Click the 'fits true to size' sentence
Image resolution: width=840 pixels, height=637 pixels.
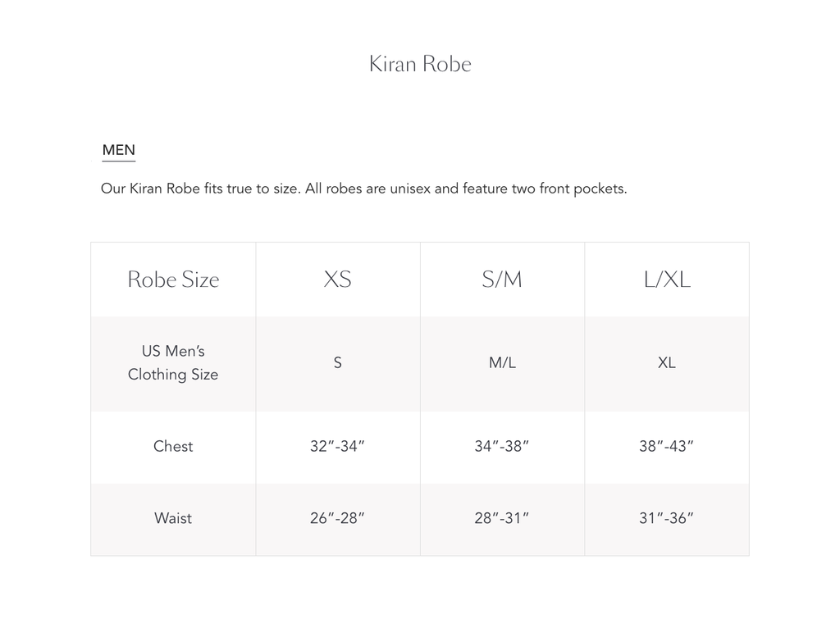coord(201,189)
